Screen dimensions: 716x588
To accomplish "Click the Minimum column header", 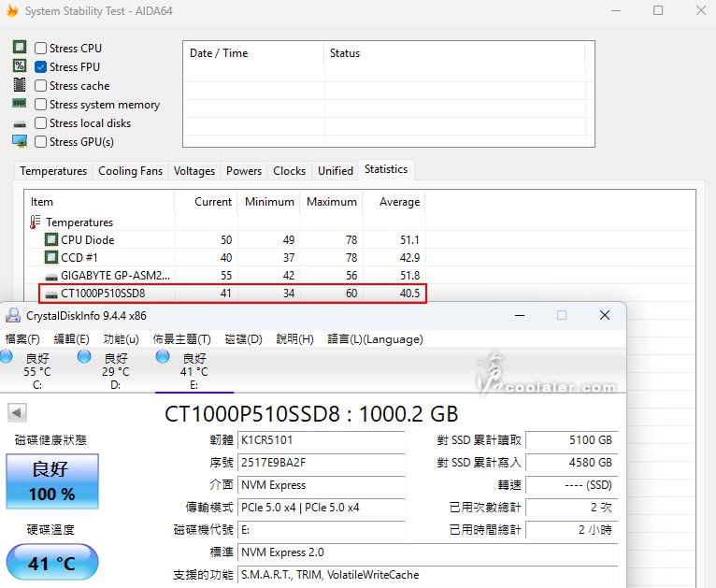I will point(269,202).
